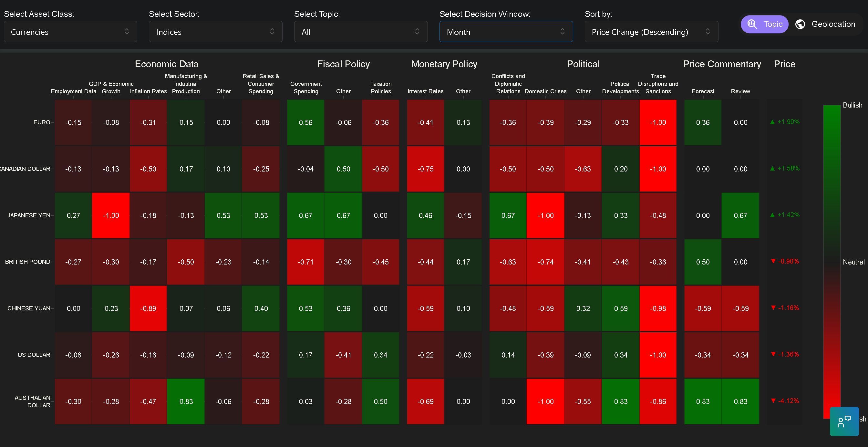Click the Euro Trade Disruptions -1.00 cell

658,122
